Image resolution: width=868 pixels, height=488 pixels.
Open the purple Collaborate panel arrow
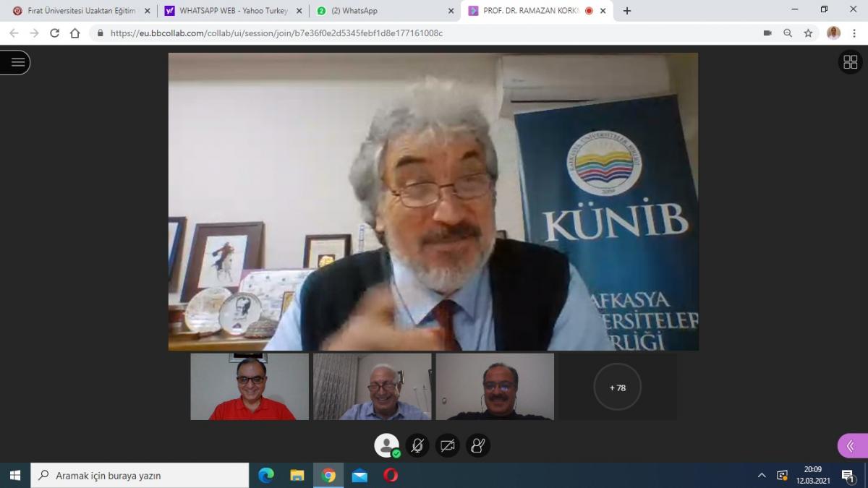point(852,445)
